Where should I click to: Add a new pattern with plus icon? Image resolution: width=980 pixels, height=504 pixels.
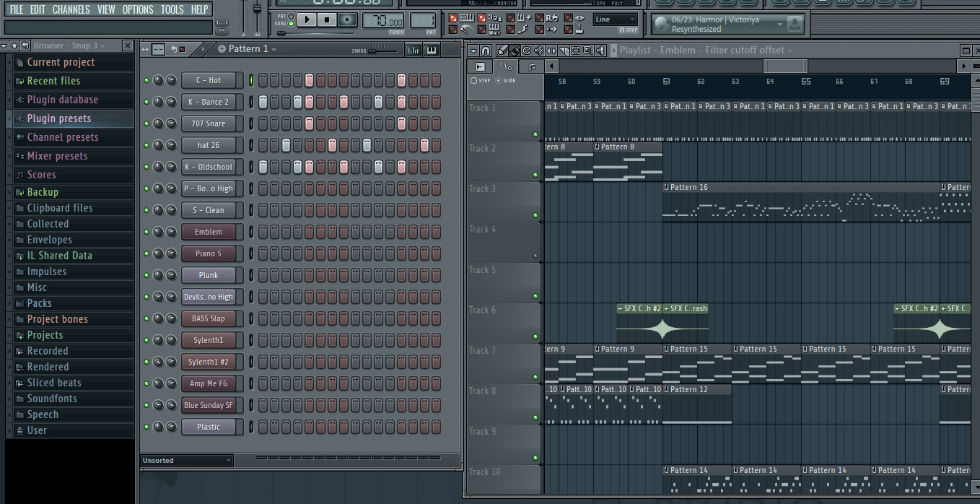222,49
